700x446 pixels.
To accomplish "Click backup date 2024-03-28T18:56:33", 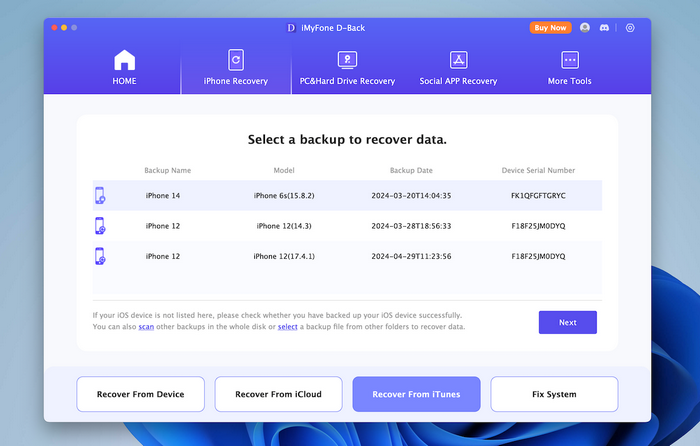I will click(411, 226).
